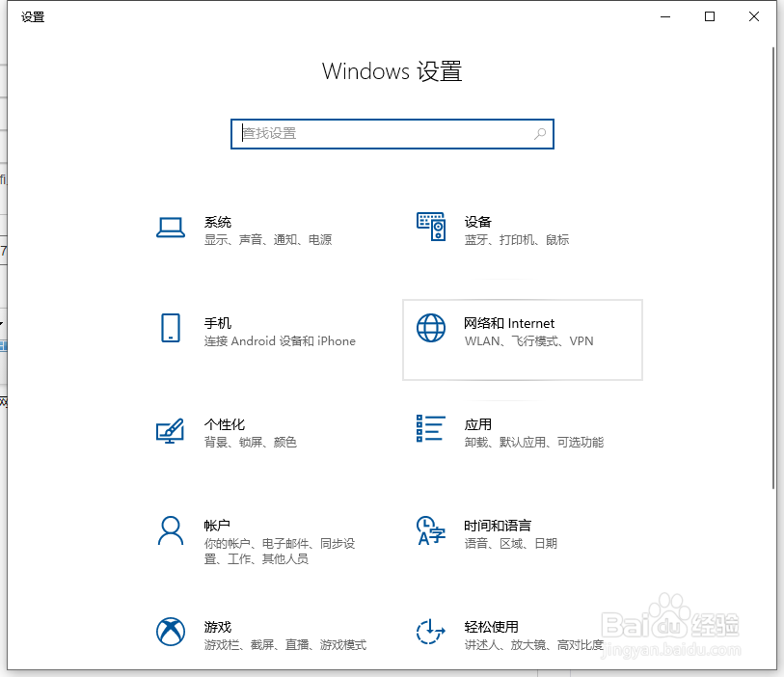Open 网络和 Internet title text
This screenshot has height=677, width=784.
509,323
